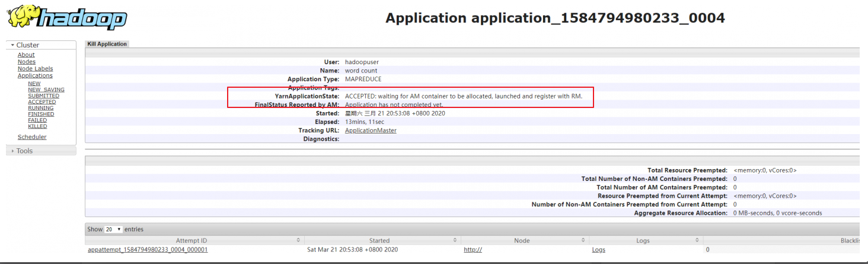
Task: Click the attempt Started time Sat Mar 21
Action: pyautogui.click(x=352, y=250)
